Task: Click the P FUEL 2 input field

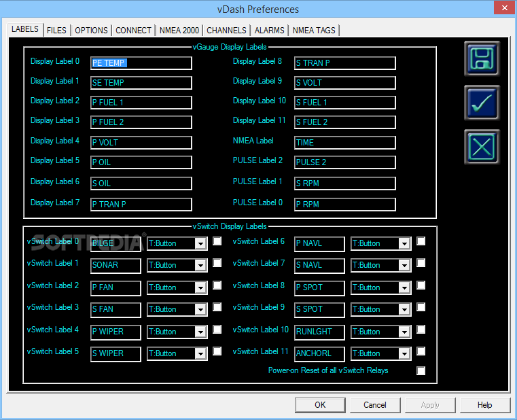Action: coord(141,122)
